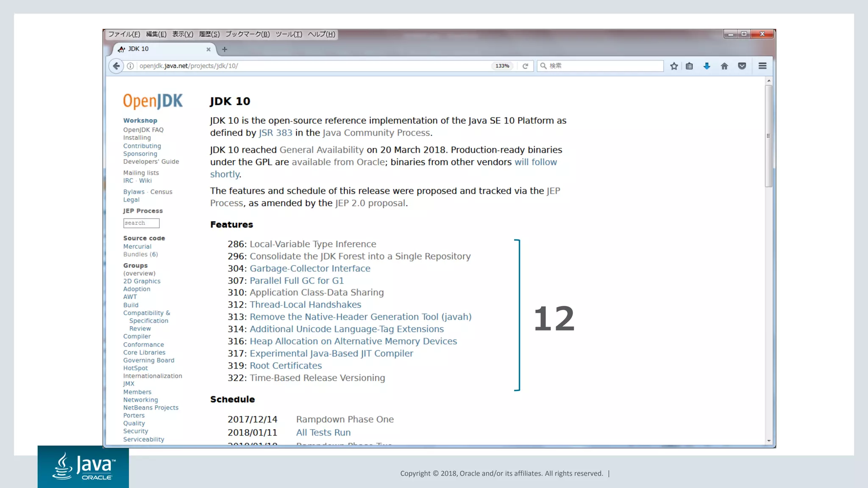Open the hamburger menu
Image resolution: width=868 pixels, height=488 pixels.
click(762, 66)
